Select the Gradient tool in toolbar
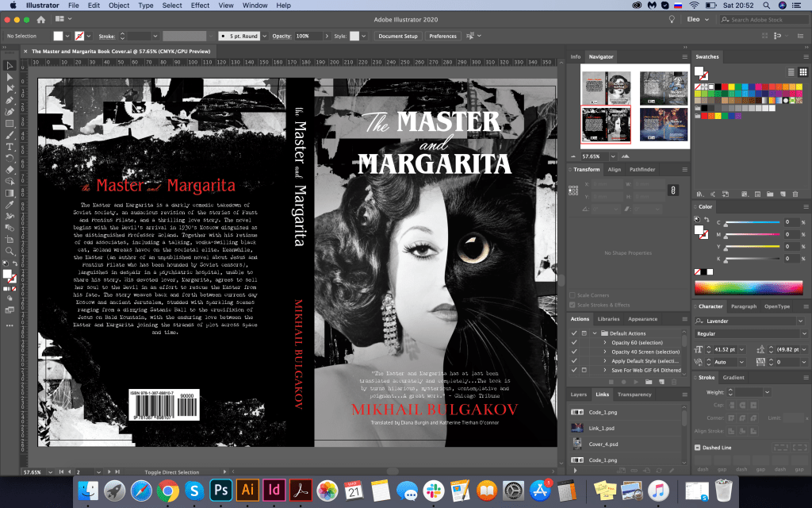 click(10, 192)
